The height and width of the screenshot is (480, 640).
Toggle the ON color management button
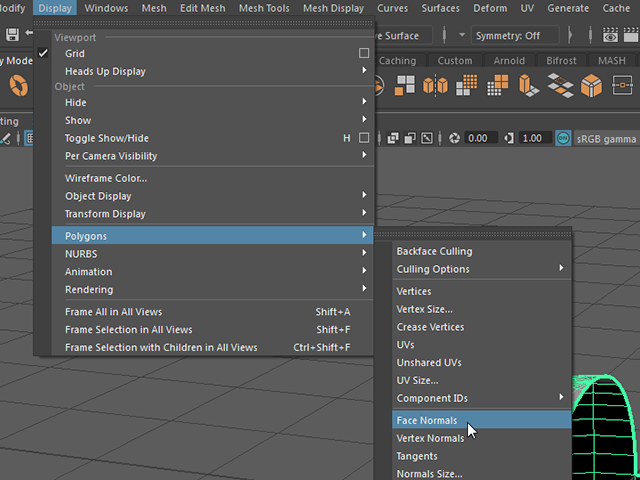563,138
